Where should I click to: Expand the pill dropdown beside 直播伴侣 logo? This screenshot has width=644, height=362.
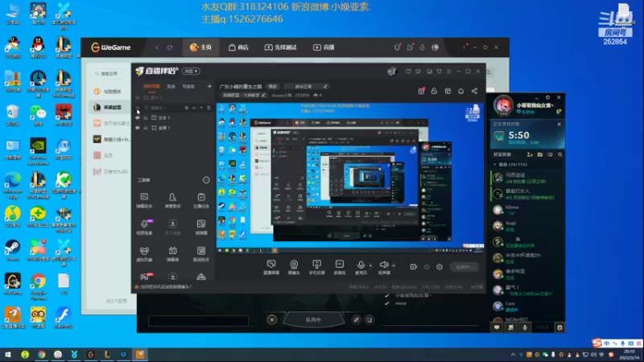(x=191, y=71)
